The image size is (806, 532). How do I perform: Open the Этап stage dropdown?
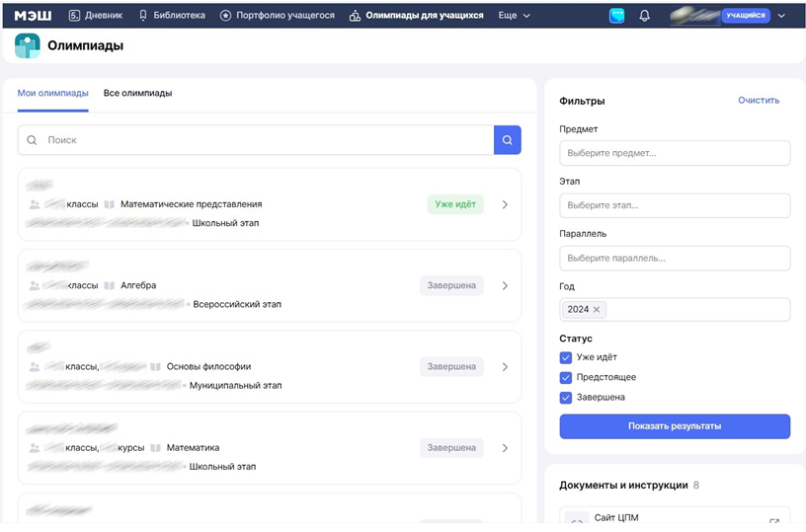[675, 205]
